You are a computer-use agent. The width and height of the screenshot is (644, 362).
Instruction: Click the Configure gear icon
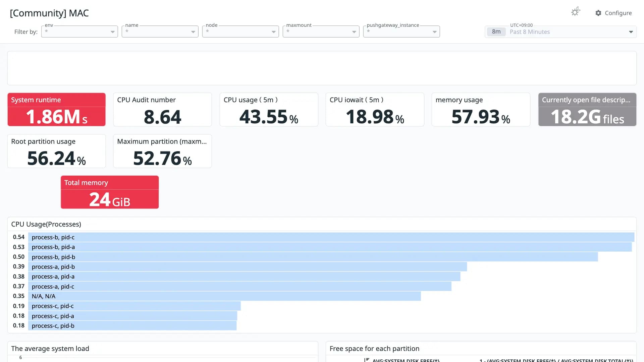pos(598,13)
